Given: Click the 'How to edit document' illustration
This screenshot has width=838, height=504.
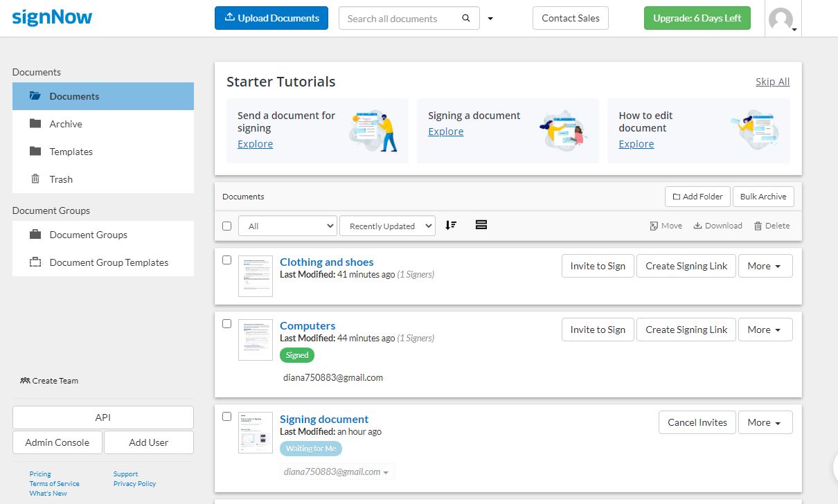Looking at the screenshot, I should point(755,129).
